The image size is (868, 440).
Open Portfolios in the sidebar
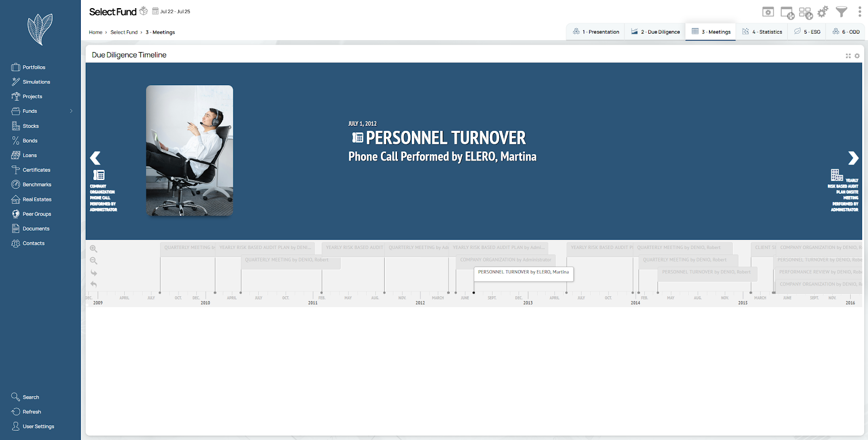34,67
